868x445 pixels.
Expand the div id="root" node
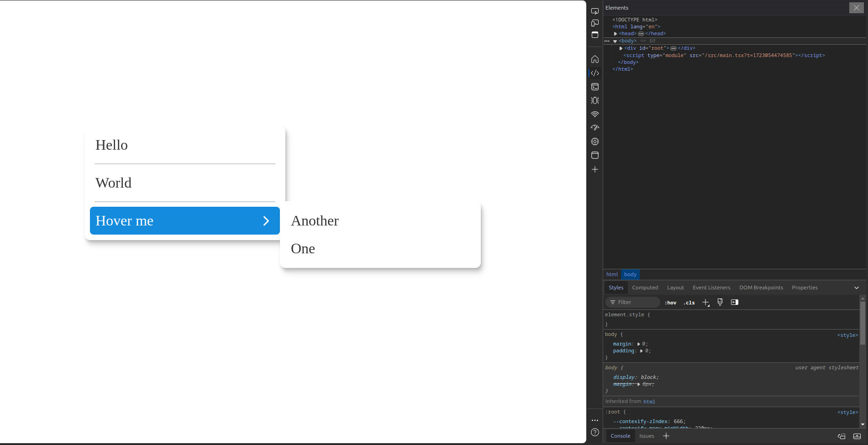[621, 48]
